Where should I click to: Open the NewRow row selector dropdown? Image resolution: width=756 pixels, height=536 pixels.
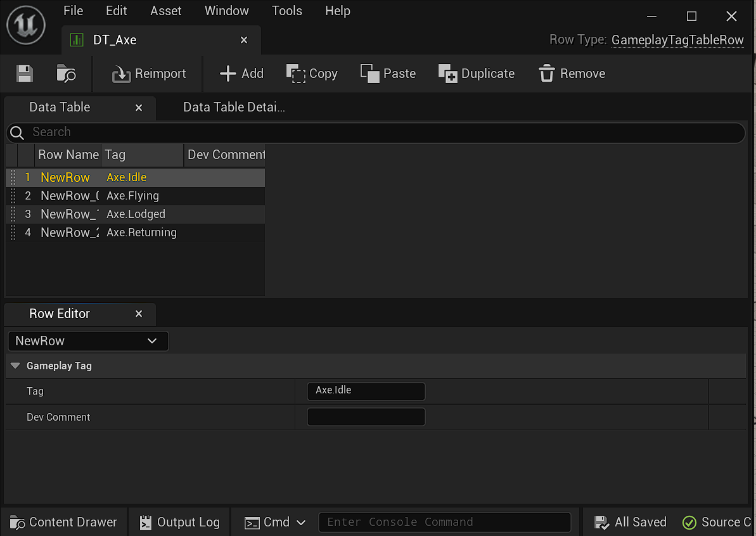(x=88, y=341)
